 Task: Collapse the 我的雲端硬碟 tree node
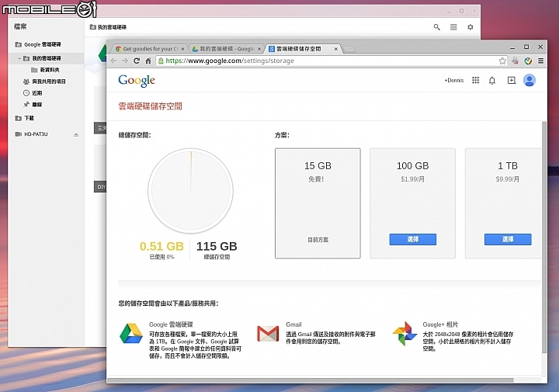pyautogui.click(x=19, y=58)
